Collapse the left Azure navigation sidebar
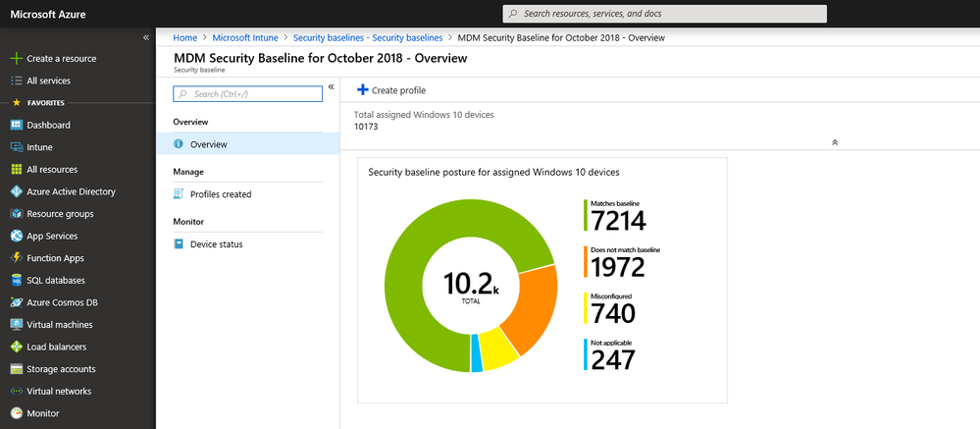980x429 pixels. pyautogui.click(x=145, y=37)
